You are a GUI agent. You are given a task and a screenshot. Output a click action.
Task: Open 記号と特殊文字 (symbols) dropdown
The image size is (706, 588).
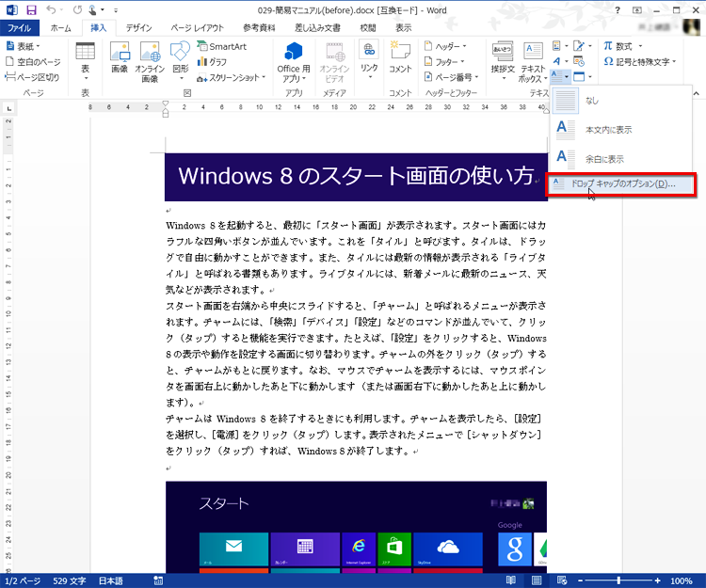pos(640,62)
